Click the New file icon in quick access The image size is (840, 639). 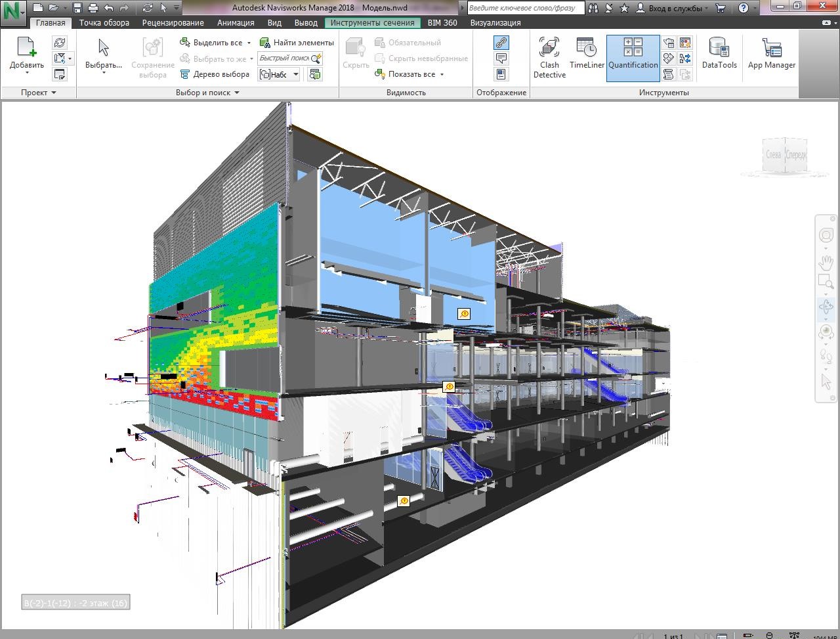[x=39, y=9]
